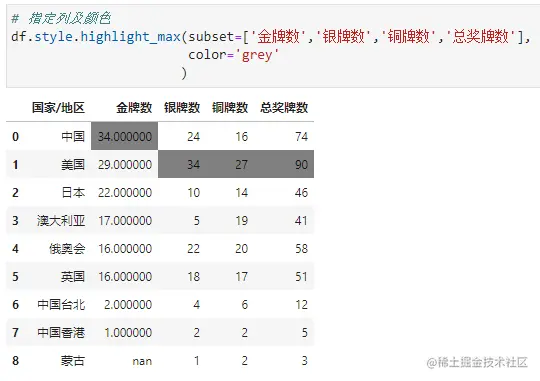This screenshot has height=381, width=540.
Task: Click the gold value 29.000000 for 美国
Action: (125, 164)
